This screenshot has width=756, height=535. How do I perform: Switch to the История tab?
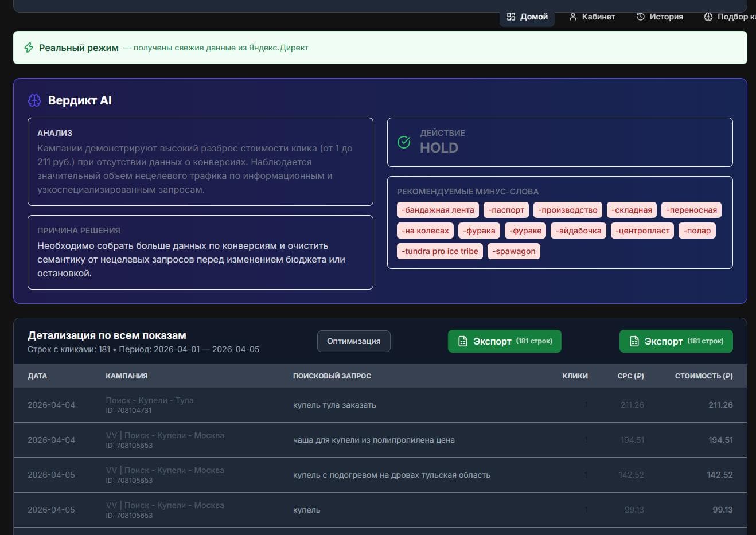[x=660, y=17]
